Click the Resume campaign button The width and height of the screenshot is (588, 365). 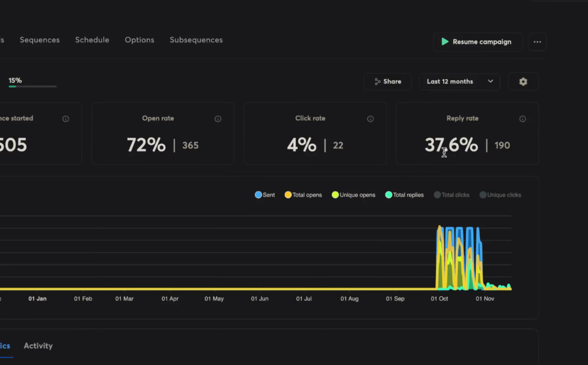[477, 42]
